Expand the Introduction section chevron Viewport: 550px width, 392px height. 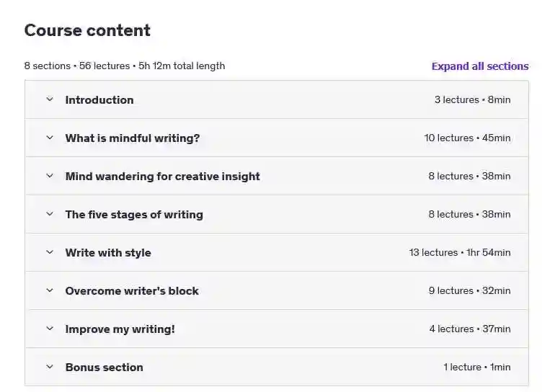point(50,99)
